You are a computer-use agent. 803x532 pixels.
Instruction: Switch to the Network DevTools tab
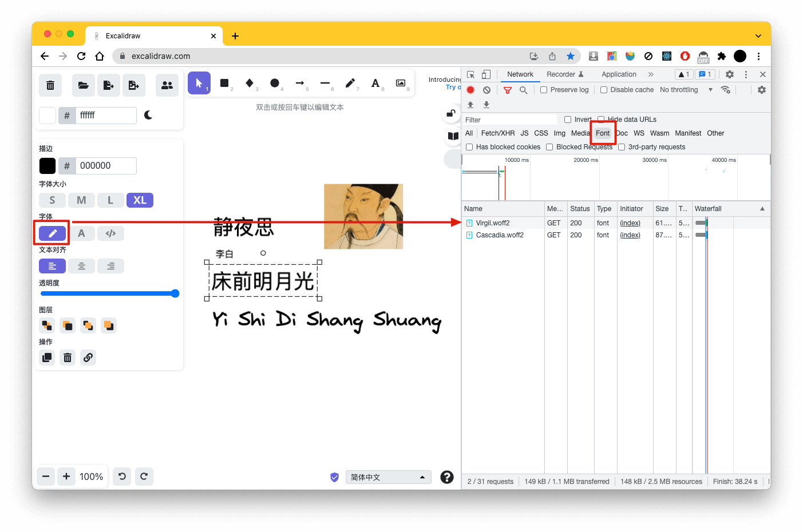click(x=520, y=74)
